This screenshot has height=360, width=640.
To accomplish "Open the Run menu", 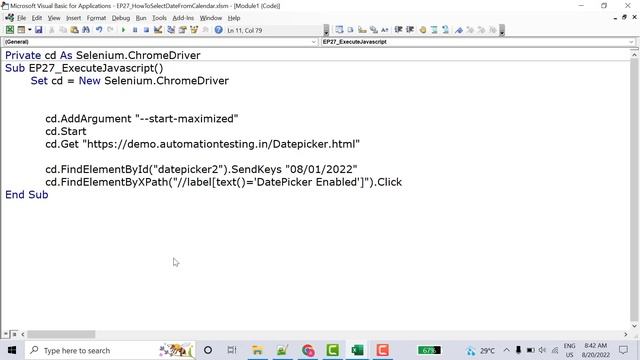I will [x=141, y=18].
